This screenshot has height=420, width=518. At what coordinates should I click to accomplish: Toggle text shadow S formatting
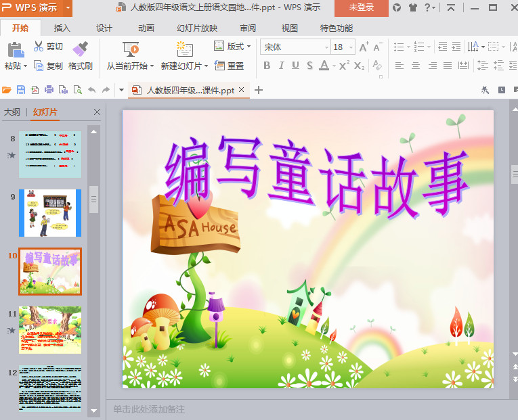coord(309,66)
